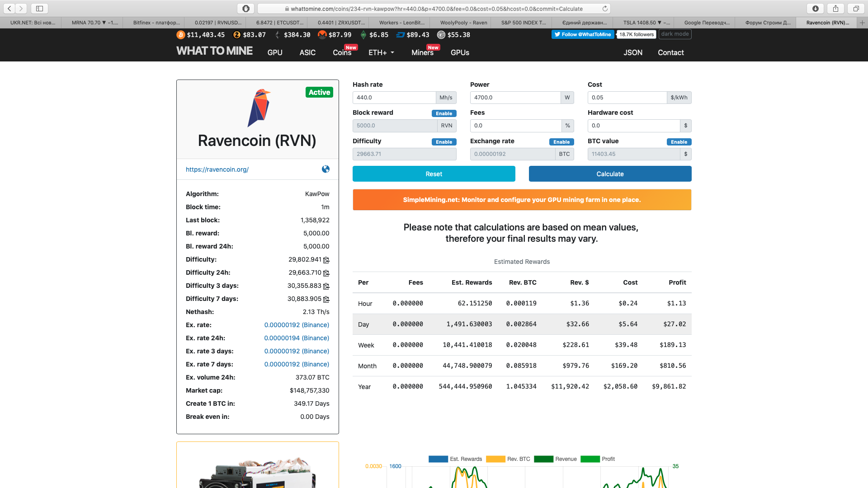Image resolution: width=868 pixels, height=488 pixels.
Task: Toggle Est. Rewards series in chart legend
Action: point(455,459)
